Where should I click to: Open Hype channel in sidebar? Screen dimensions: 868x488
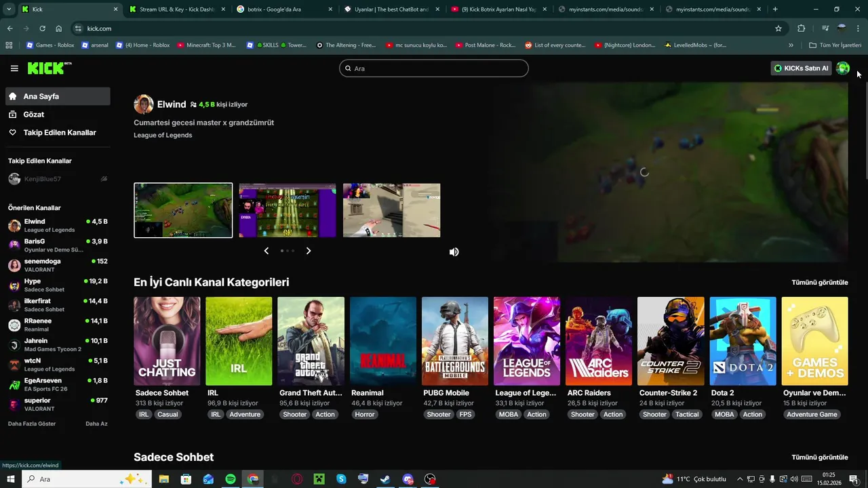[58, 285]
